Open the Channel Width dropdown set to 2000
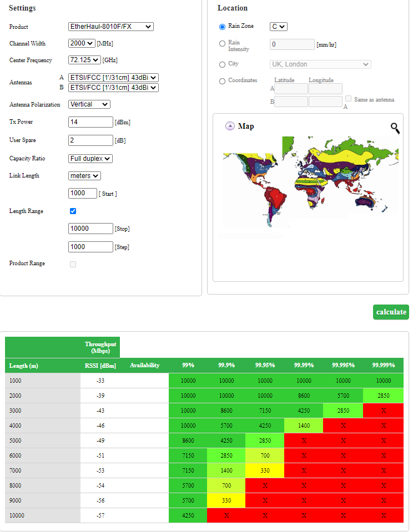This screenshot has width=413, height=532. click(x=82, y=43)
